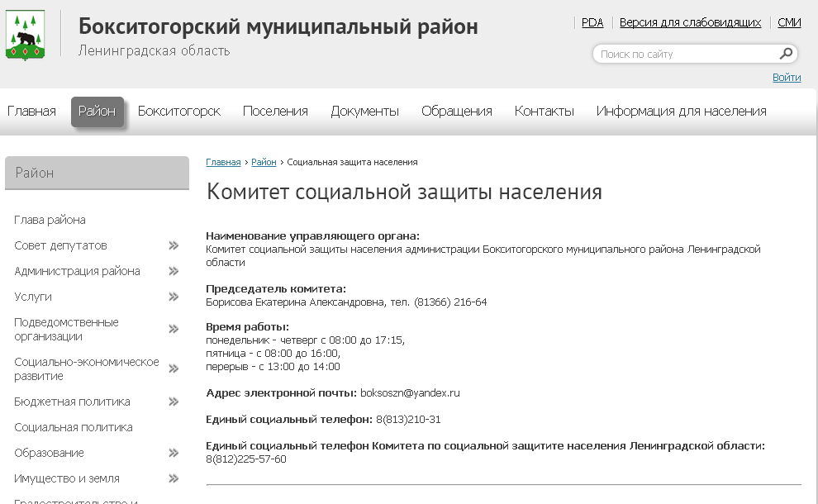818x504 pixels.
Task: Click the Boksitogorsk district coat of arms logo
Action: pos(25,36)
